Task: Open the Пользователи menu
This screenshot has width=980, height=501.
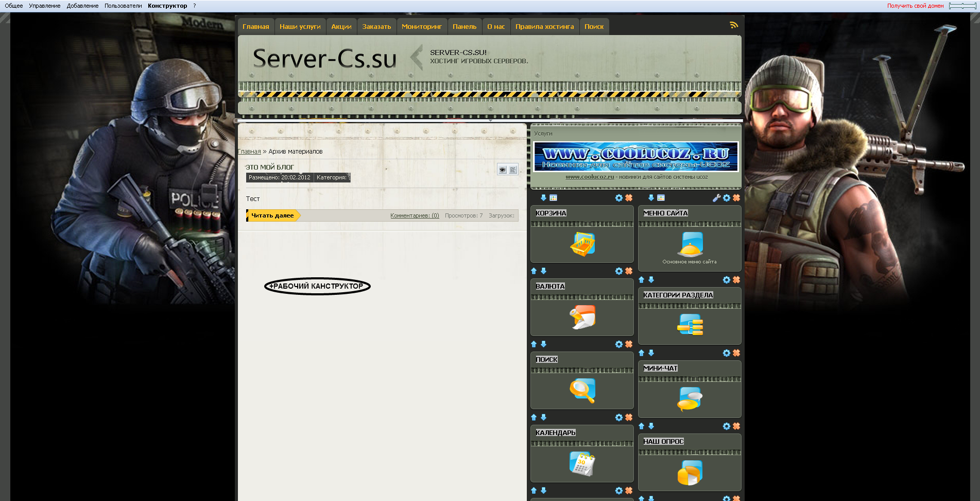Action: (x=123, y=6)
